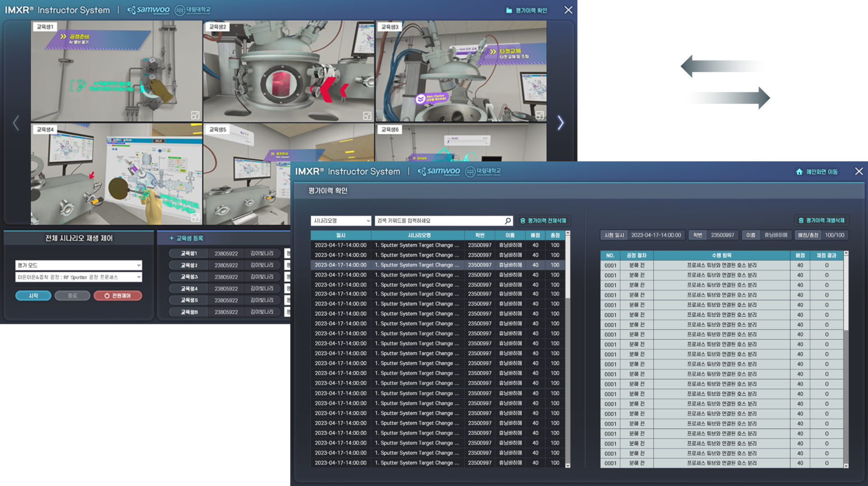Select the 교육생1 camera view thumbnail
The height and width of the screenshot is (486, 868).
(x=117, y=71)
